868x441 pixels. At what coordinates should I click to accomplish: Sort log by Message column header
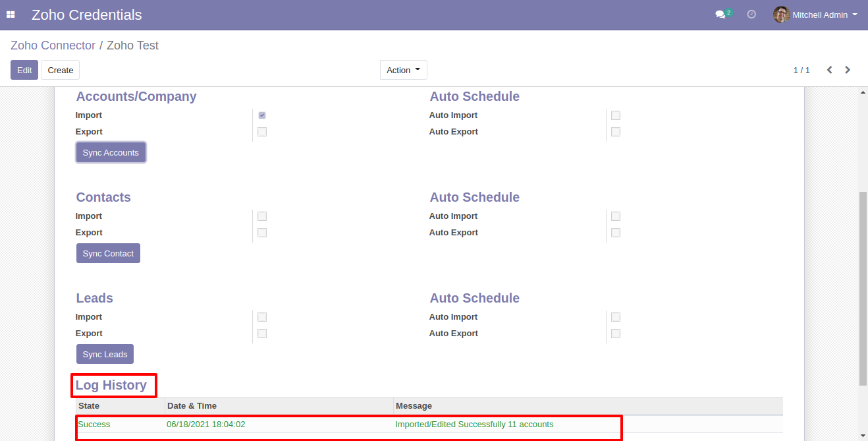[588, 405]
